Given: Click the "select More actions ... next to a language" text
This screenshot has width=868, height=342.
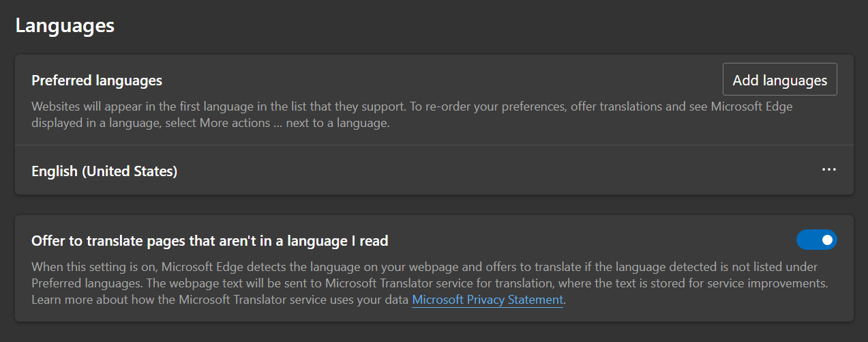Looking at the screenshot, I should [x=278, y=124].
